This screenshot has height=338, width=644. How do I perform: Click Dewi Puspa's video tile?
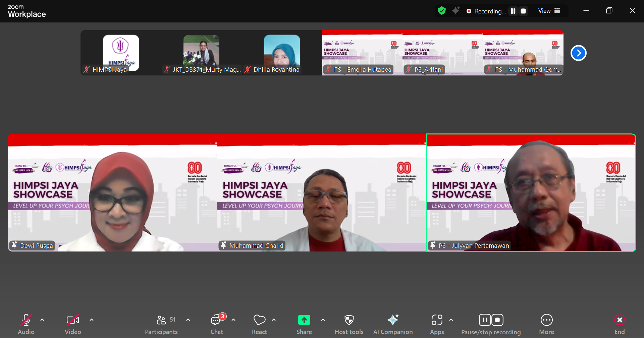click(113, 193)
